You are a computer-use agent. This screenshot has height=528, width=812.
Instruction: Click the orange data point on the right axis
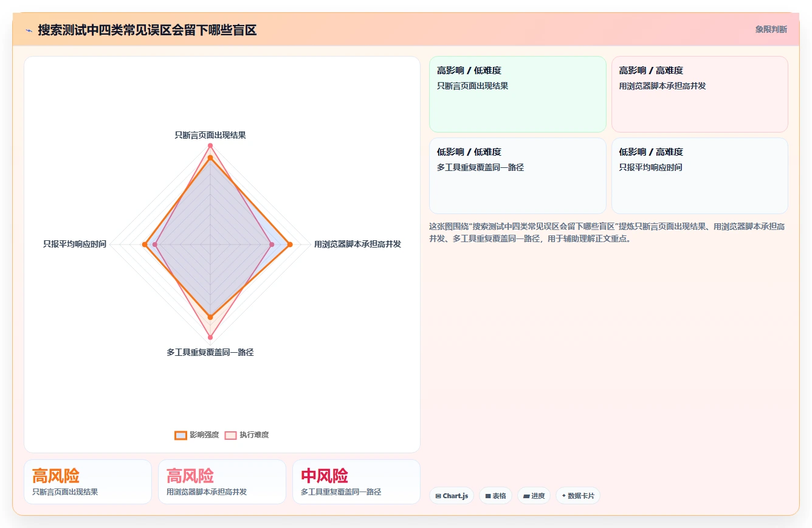click(x=290, y=245)
